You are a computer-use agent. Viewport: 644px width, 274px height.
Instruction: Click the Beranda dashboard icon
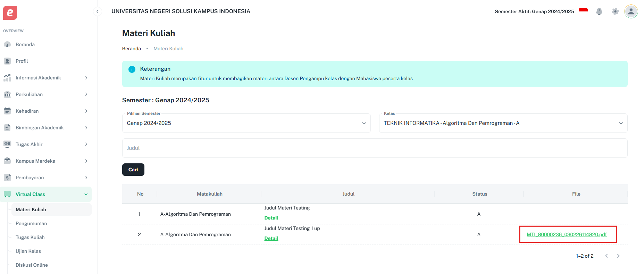point(7,44)
